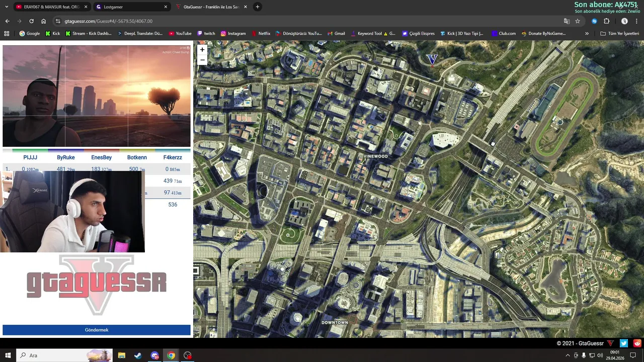Open Stream - Kick Dashboard bookmark
644x362 pixels.
89,34
